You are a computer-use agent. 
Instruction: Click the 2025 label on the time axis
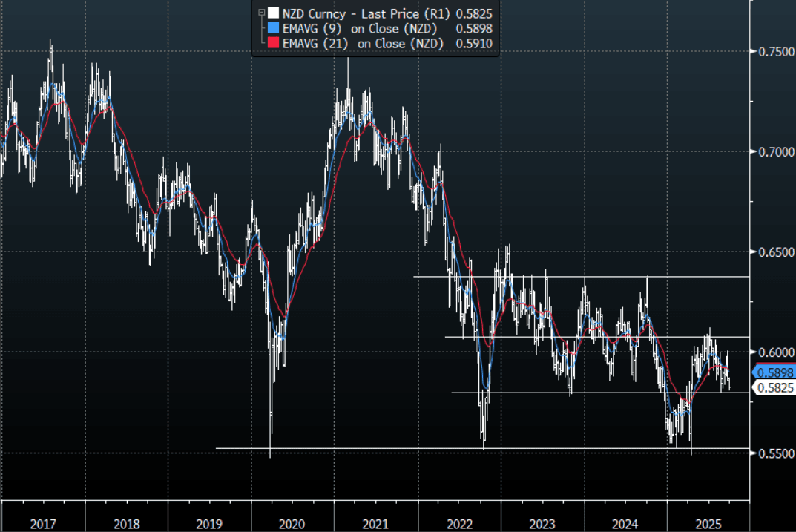[708, 524]
